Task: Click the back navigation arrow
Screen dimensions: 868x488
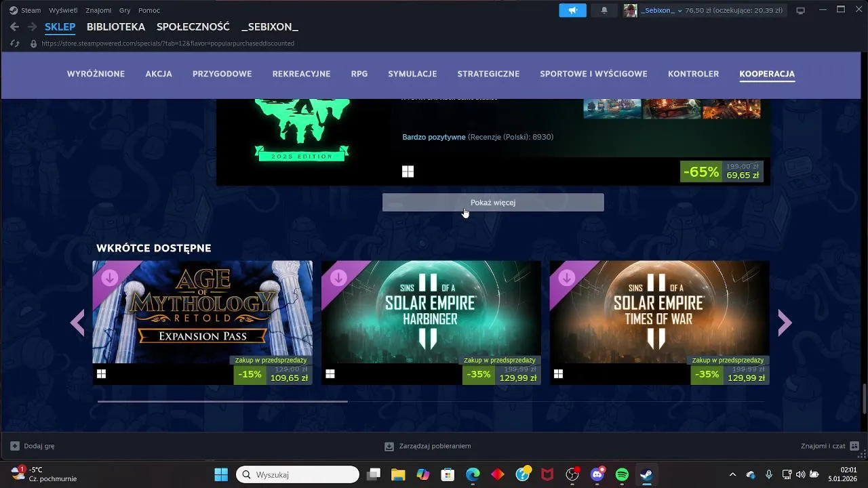Action: pyautogui.click(x=14, y=27)
